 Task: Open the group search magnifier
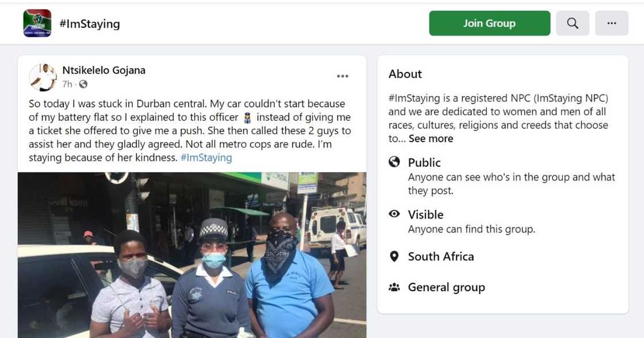pos(572,24)
